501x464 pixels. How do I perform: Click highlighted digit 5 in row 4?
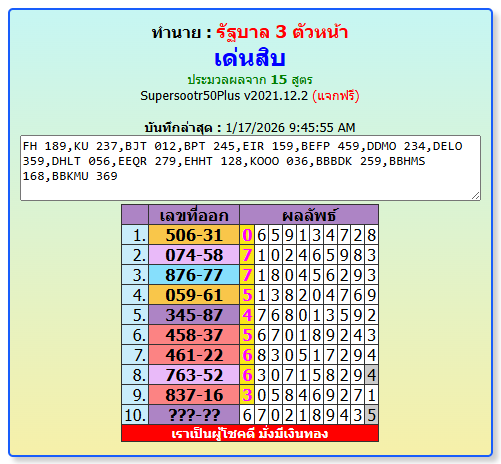[247, 295]
